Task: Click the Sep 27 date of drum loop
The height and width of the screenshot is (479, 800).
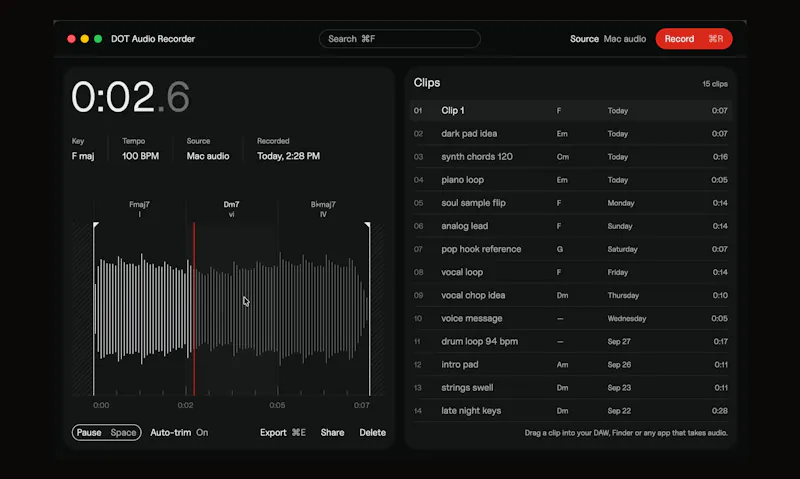Action: [619, 341]
